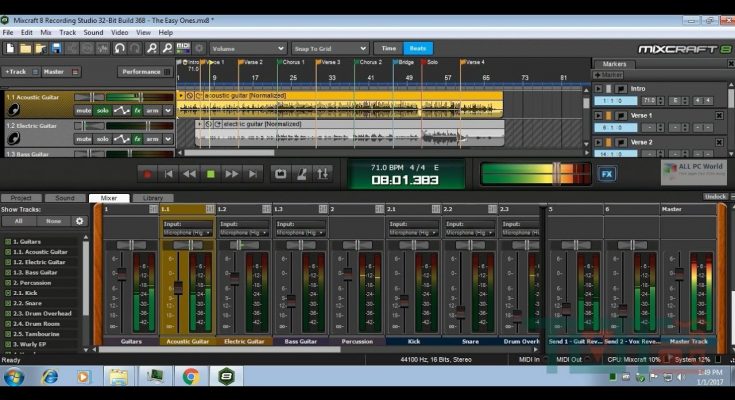The width and height of the screenshot is (735, 400).
Task: Switch to the Library tab
Action: coord(153,198)
